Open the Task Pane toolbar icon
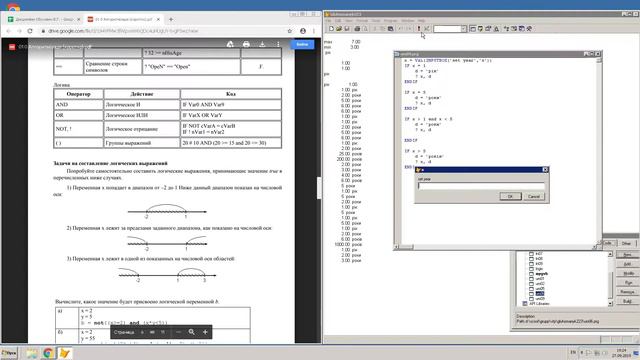640x360 pixels. tap(521, 29)
